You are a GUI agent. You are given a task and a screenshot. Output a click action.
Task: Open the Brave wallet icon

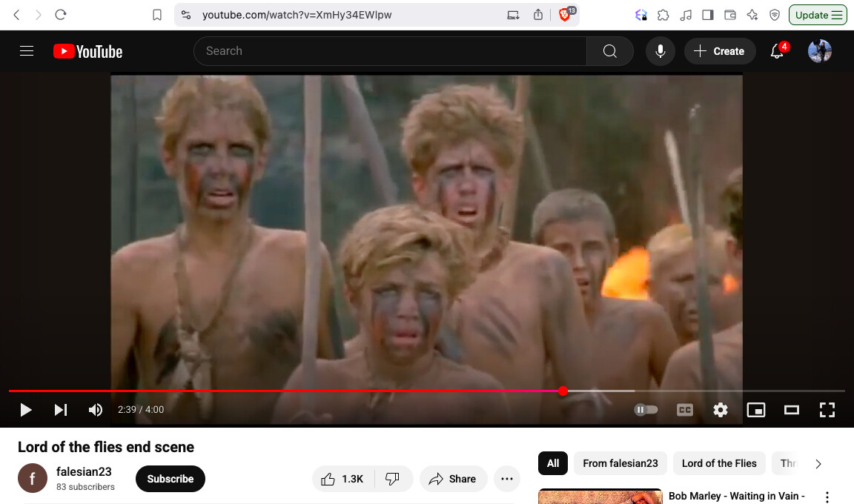[729, 15]
